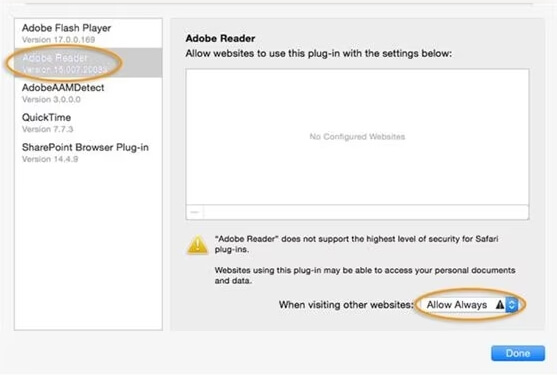Click the No Configured Websites list area
Screen dimensions: 557x375
pyautogui.click(x=357, y=137)
